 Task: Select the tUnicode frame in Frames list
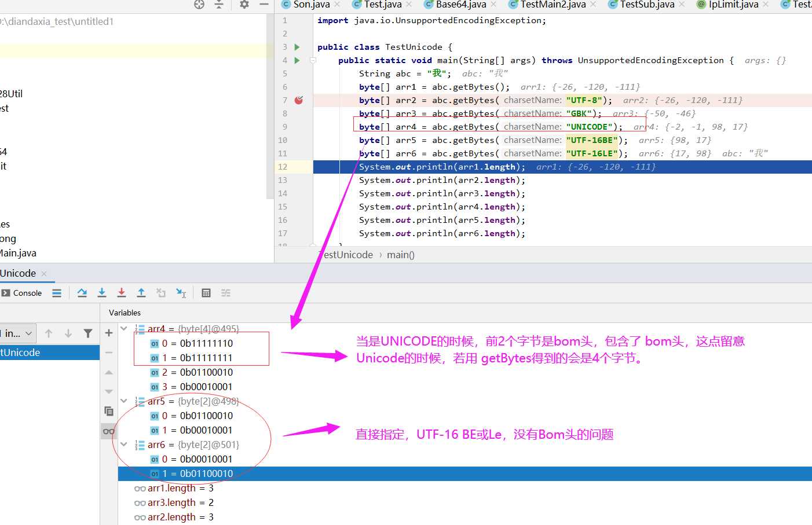click(x=50, y=353)
